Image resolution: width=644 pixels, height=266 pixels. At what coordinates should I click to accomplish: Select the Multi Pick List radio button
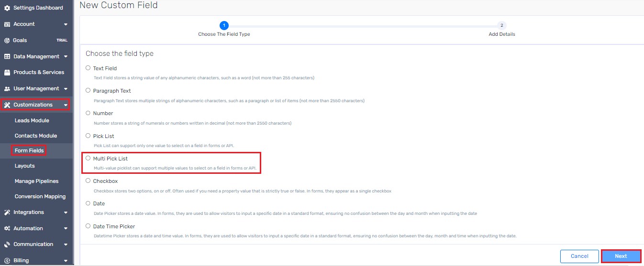(88, 158)
